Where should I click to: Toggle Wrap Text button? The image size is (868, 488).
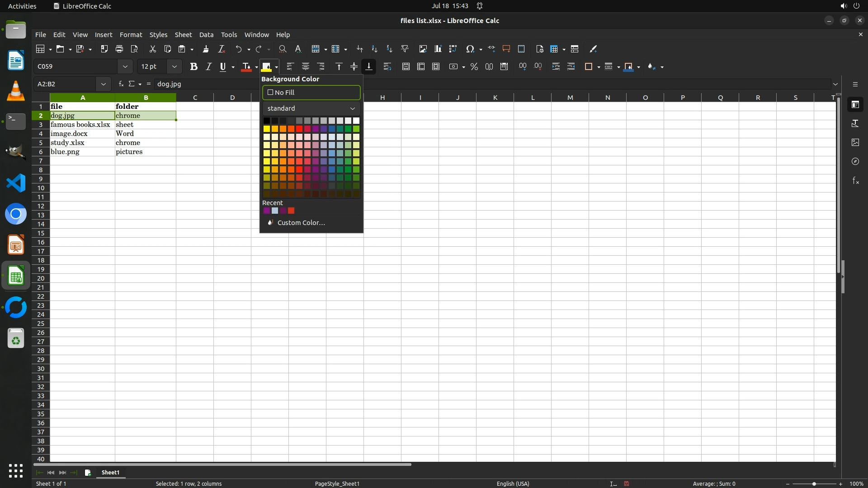coord(387,67)
